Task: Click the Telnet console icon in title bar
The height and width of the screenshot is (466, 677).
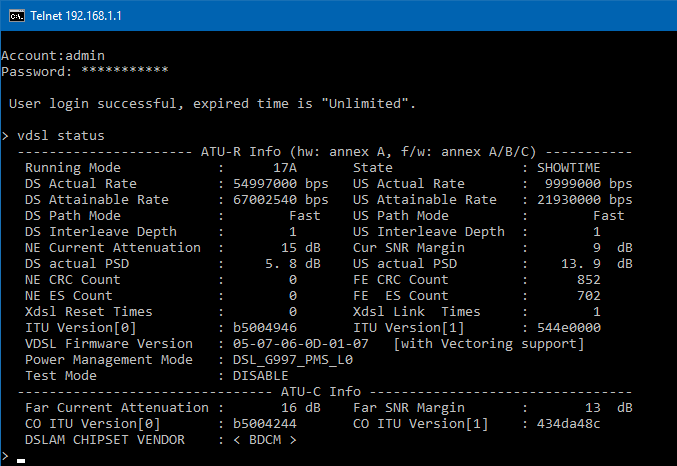Action: [x=16, y=16]
